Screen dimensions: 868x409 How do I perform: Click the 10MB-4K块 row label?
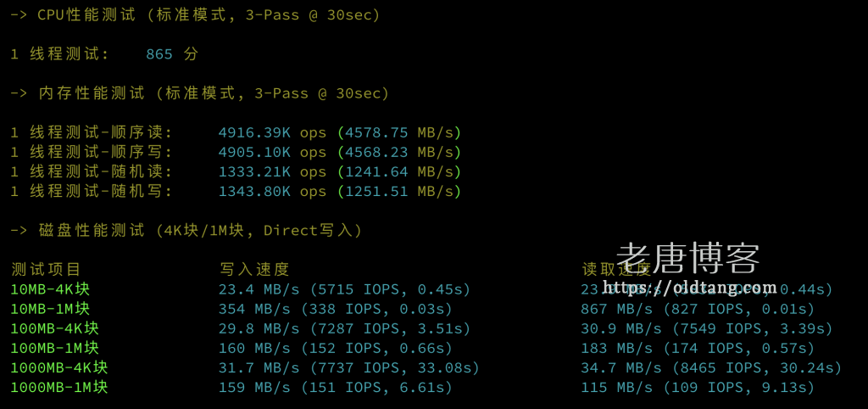[50, 289]
